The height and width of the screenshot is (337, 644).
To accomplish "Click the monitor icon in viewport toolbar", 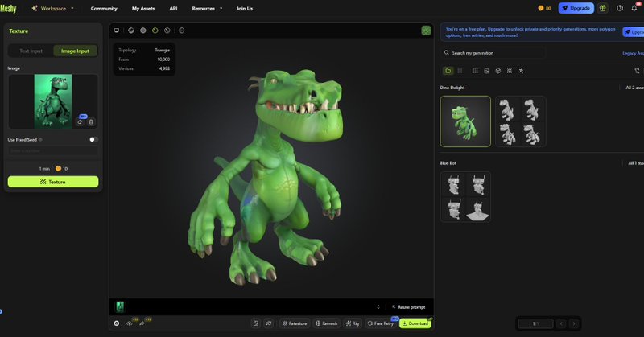I will [117, 31].
